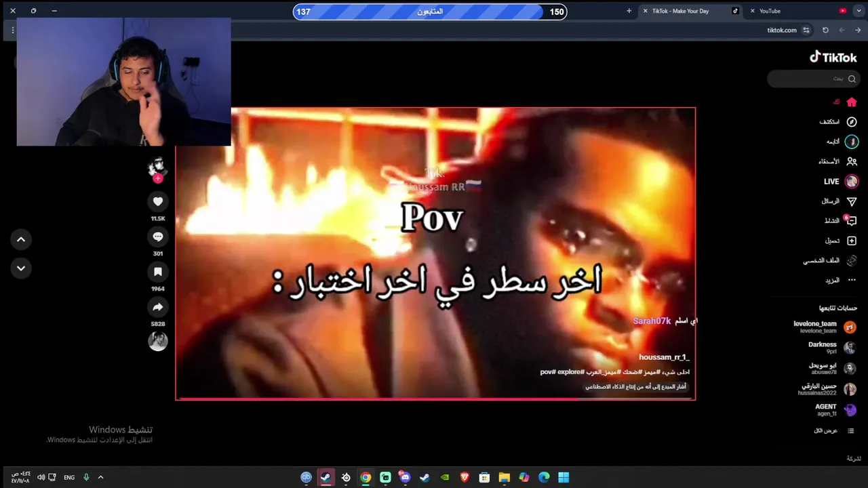Image resolution: width=868 pixels, height=488 pixels.
Task: Open the taskbar clock and date
Action: click(x=20, y=477)
